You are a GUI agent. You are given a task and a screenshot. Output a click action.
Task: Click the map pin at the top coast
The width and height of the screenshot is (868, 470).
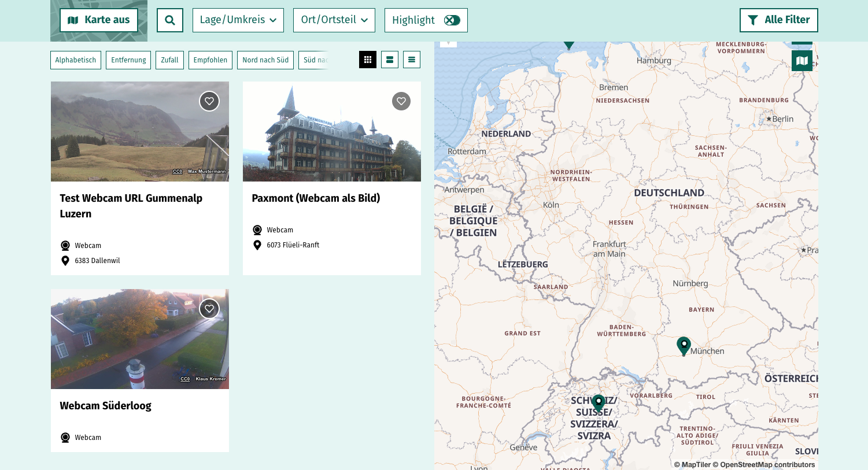pos(569,45)
